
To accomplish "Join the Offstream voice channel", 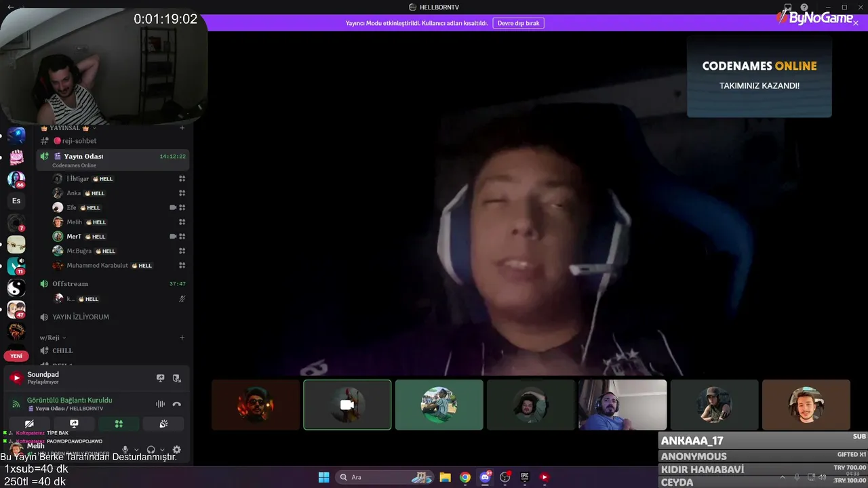I will [113, 284].
